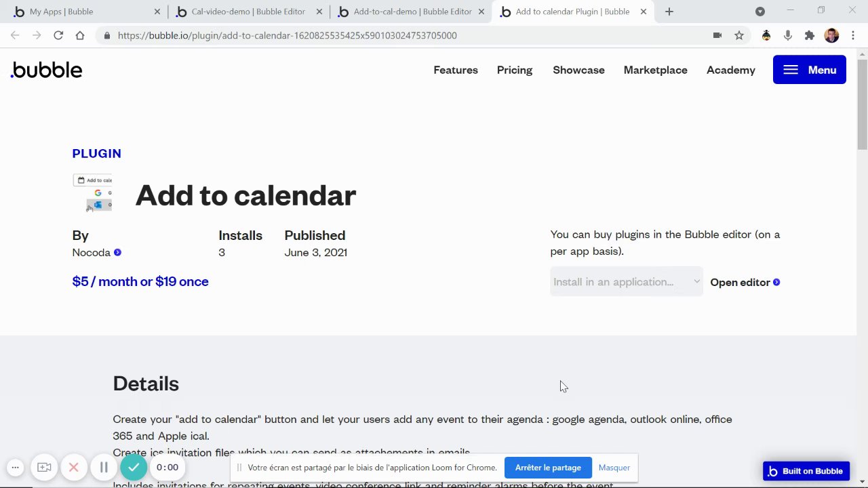The image size is (868, 488).
Task: Click 'Arrêter le partage' button
Action: pyautogui.click(x=548, y=468)
